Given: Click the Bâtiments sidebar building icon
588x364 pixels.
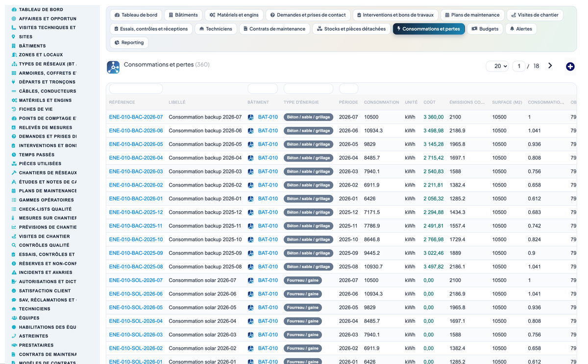Looking at the screenshot, I should click(14, 46).
